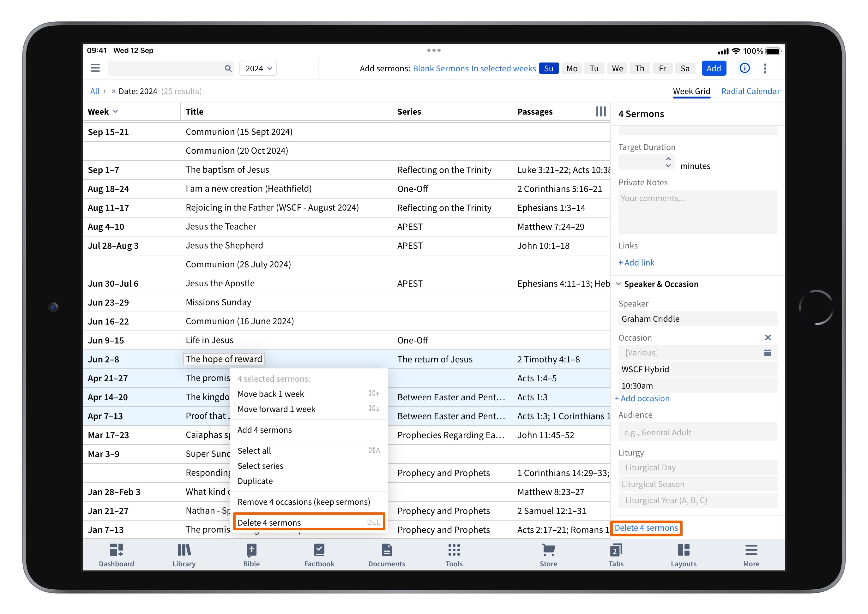
Task: Select the Jesus the Teacher row
Action: 346,227
